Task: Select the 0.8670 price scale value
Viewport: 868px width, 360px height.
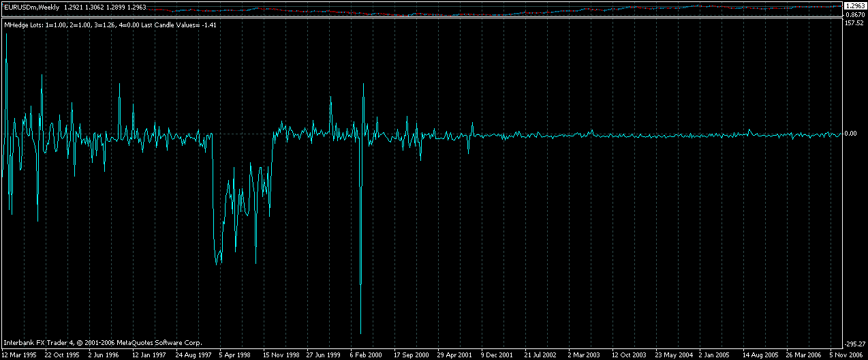Action: [855, 14]
